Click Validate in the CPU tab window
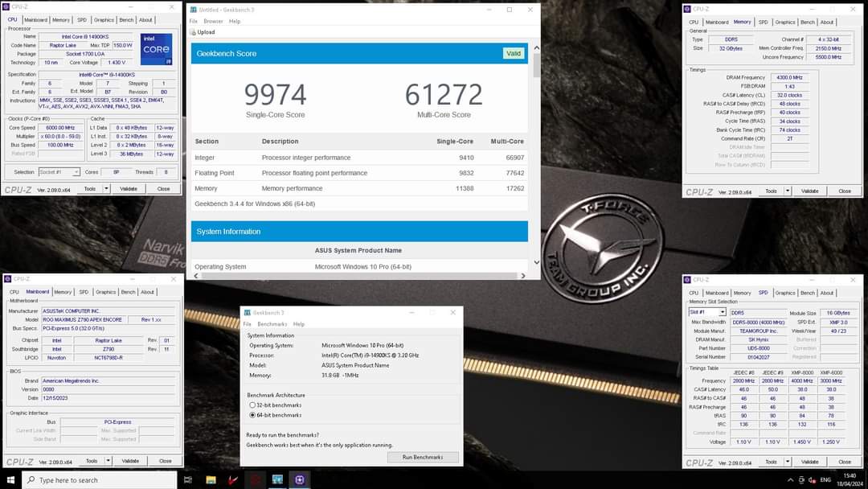 click(x=129, y=189)
